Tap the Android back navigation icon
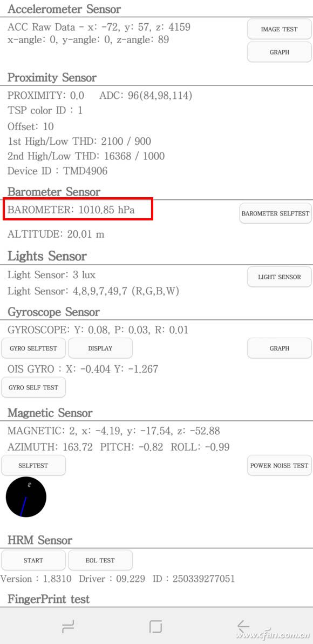The width and height of the screenshot is (313, 644). pos(243,626)
